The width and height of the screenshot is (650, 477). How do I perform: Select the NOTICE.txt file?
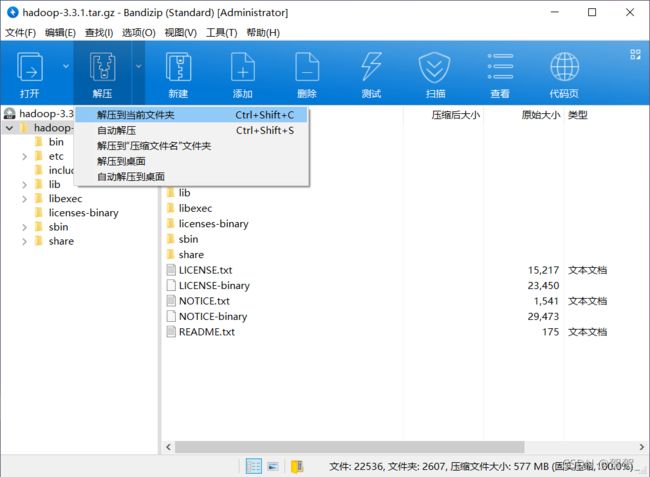[x=198, y=301]
